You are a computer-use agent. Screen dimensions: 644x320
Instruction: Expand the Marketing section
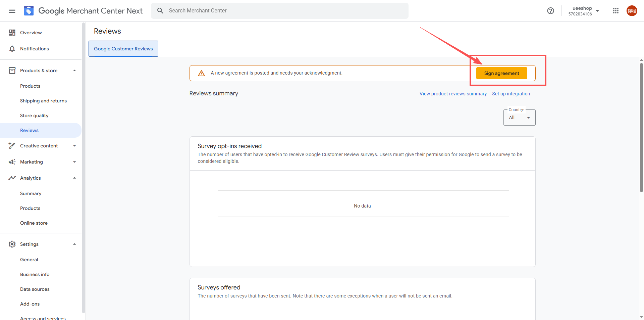coord(74,162)
